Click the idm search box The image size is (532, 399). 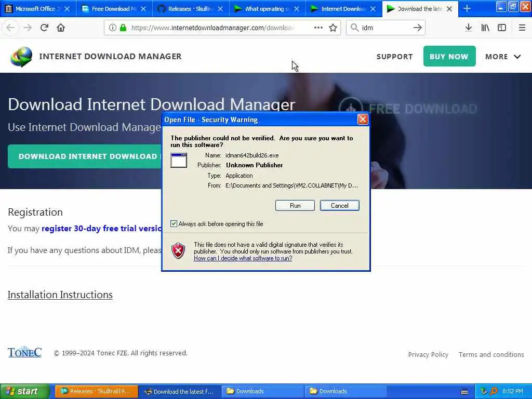(x=385, y=28)
